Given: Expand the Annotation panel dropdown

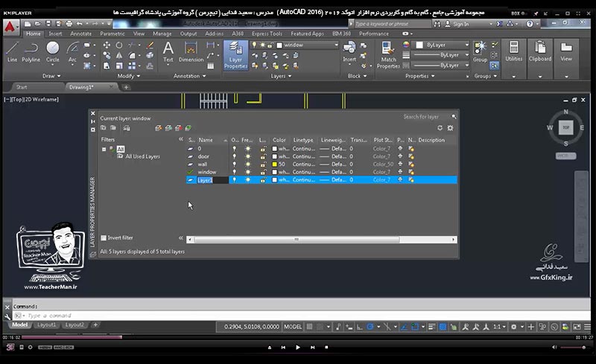Looking at the screenshot, I should point(190,76).
